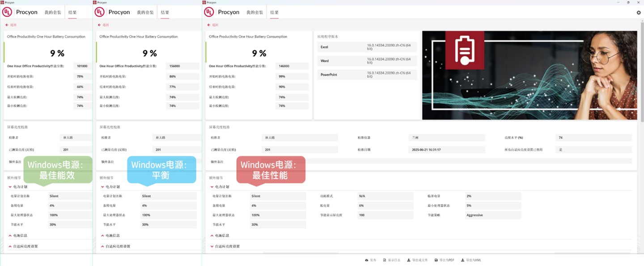Click the N/A 功耗模式 value
The width and height of the screenshot is (644, 266).
click(x=386, y=196)
